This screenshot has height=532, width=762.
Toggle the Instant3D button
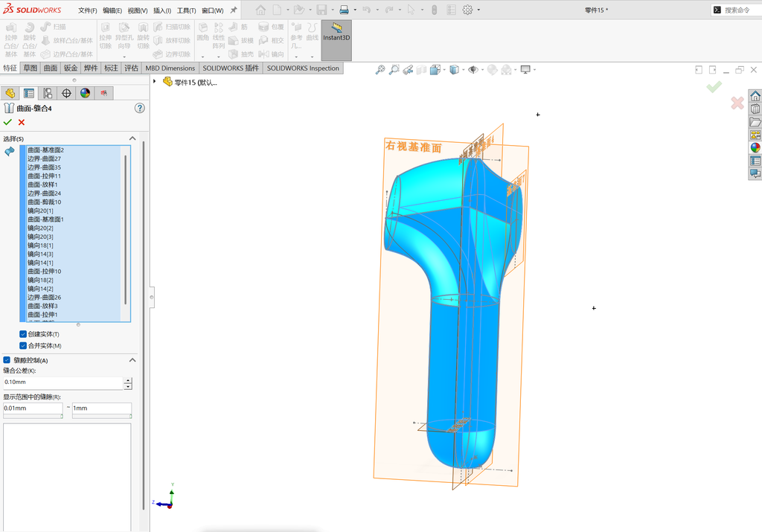click(336, 40)
